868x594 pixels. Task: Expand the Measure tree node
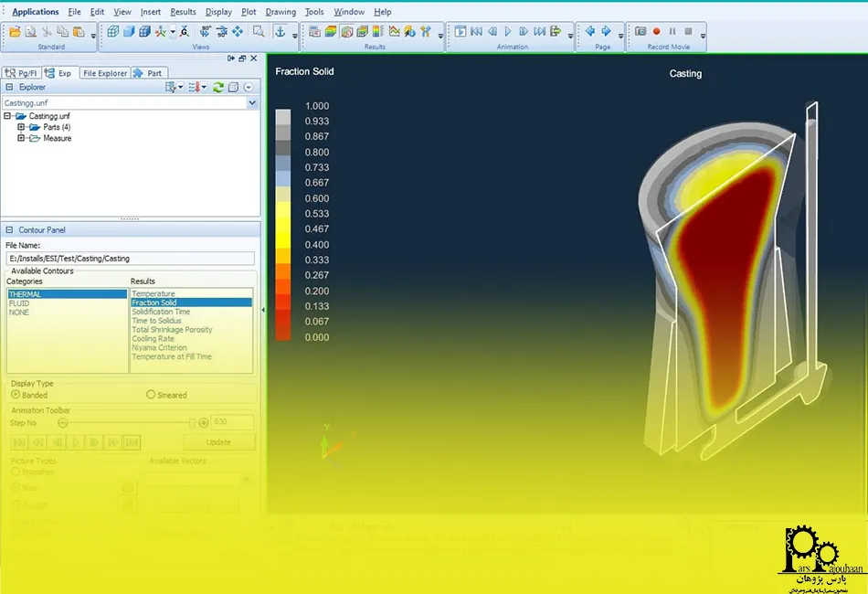click(x=21, y=138)
